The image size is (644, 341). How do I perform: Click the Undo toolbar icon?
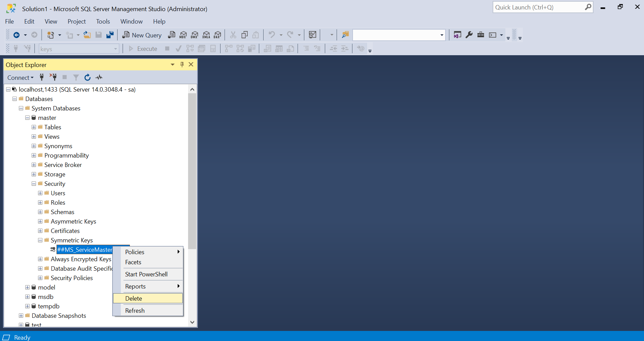272,35
